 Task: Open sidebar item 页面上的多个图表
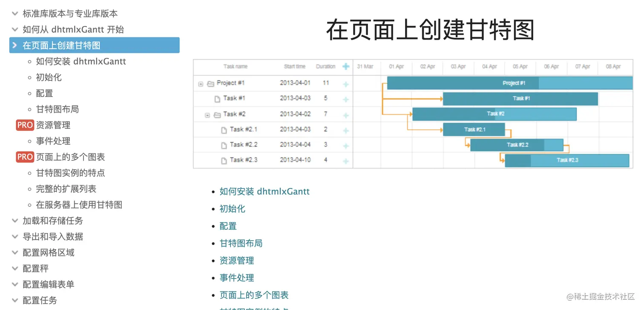tap(70, 157)
